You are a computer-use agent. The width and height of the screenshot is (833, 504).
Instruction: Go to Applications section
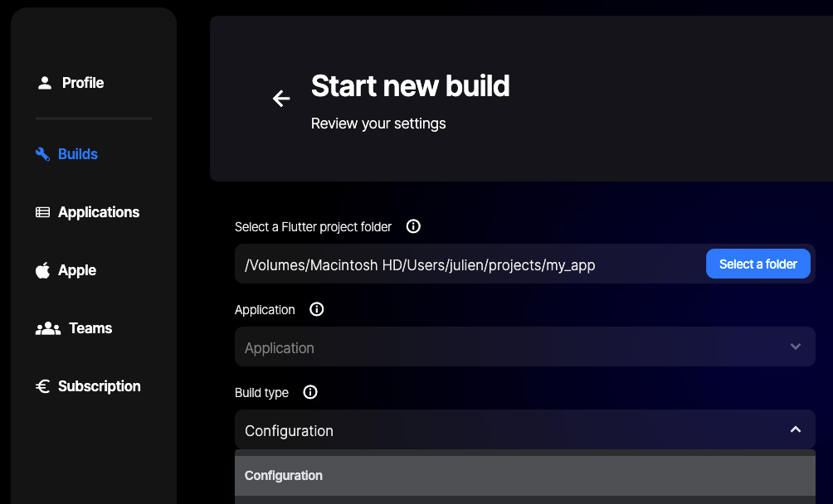pyautogui.click(x=99, y=212)
